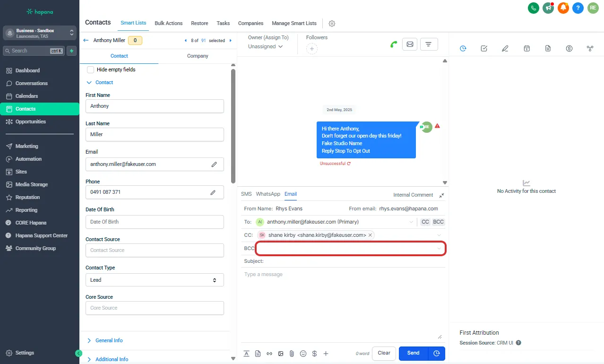
Task: Click the schedule send clock icon
Action: tap(437, 353)
